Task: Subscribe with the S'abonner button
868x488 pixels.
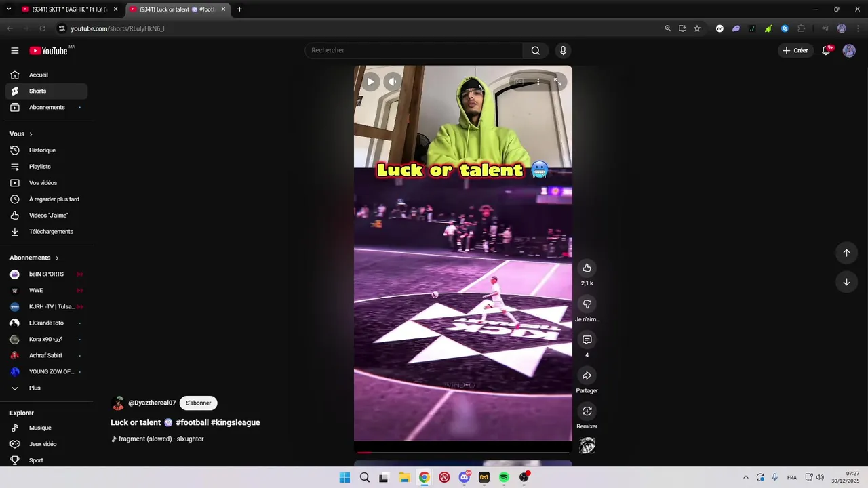Action: click(x=199, y=403)
